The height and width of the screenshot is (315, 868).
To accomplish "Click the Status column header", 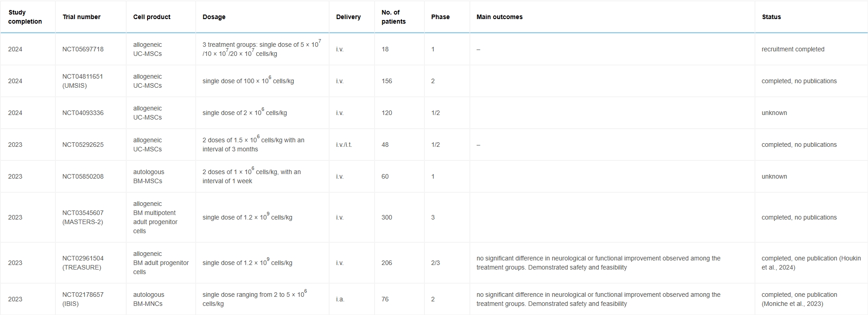I will tap(771, 17).
